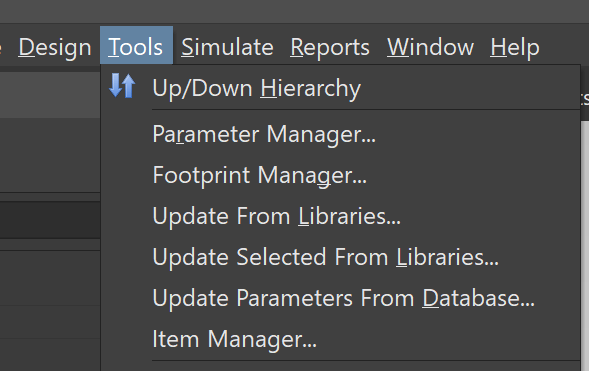Open Item Manager
Image resolution: width=589 pixels, height=371 pixels.
234,339
